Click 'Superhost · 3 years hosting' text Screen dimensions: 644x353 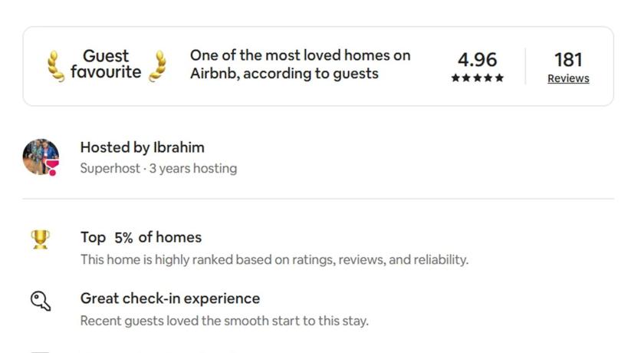point(158,168)
